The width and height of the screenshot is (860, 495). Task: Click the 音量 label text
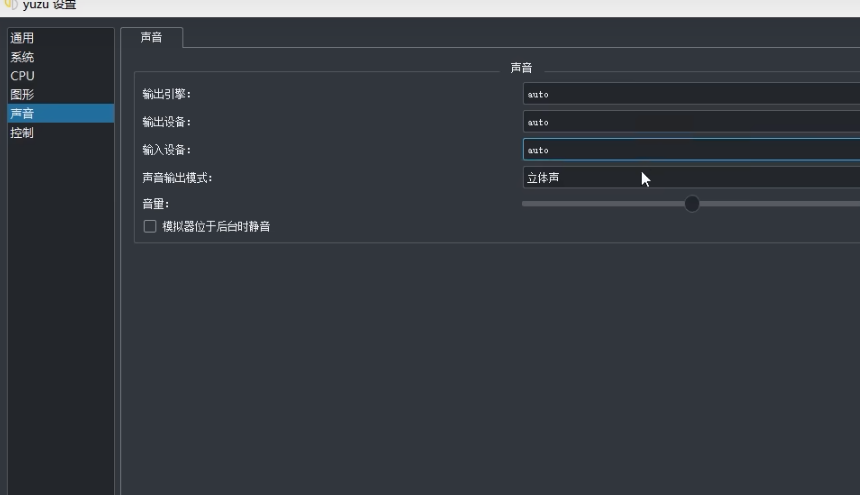tap(156, 204)
